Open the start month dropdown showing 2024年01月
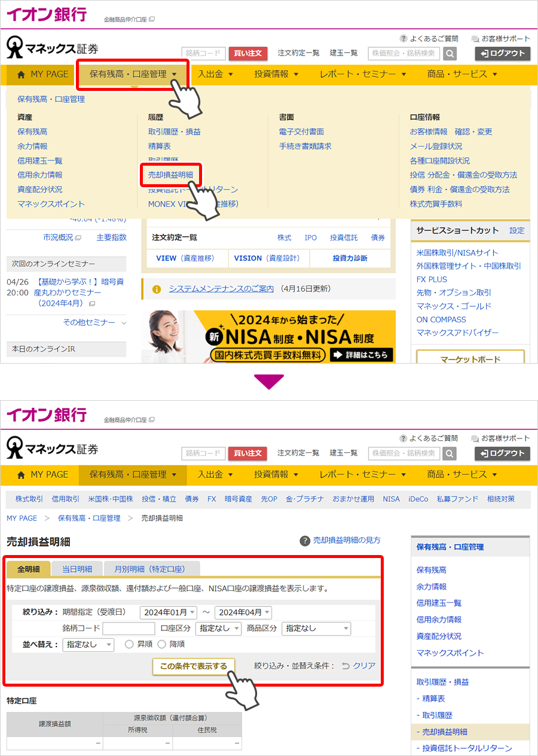 (168, 612)
